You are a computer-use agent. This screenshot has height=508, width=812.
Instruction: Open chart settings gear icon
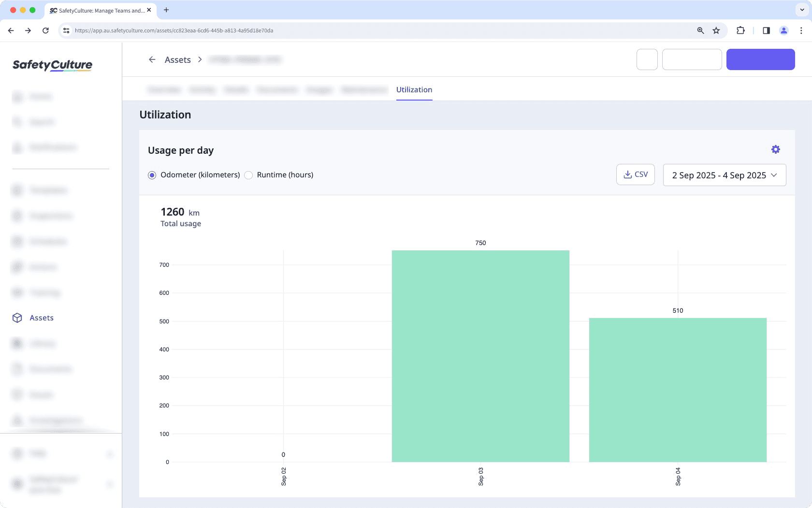[x=775, y=150]
